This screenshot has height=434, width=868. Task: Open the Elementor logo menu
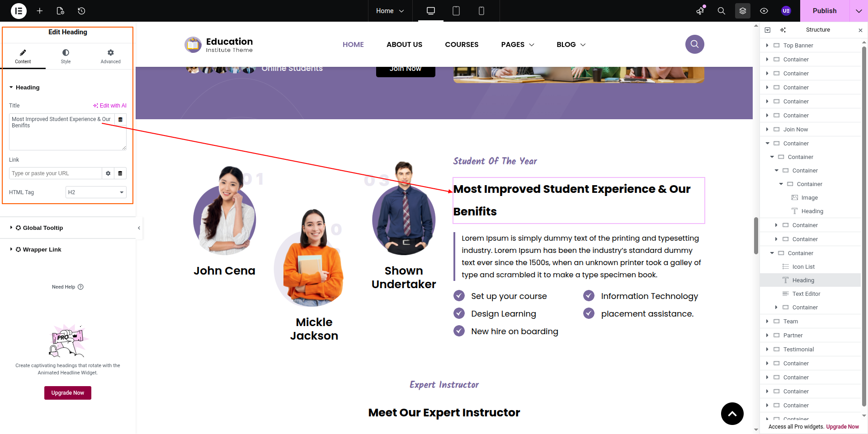point(19,11)
